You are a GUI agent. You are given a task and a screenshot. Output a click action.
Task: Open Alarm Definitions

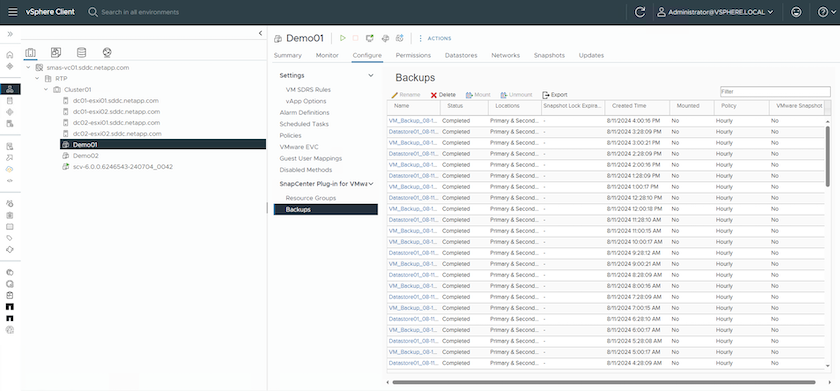coord(304,112)
